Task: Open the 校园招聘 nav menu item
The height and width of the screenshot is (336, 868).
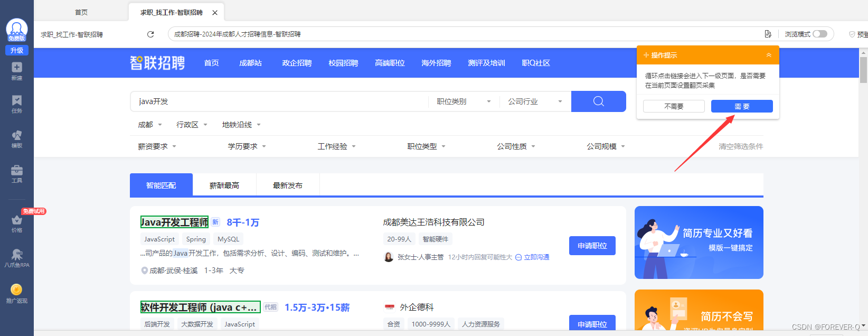Action: [343, 63]
